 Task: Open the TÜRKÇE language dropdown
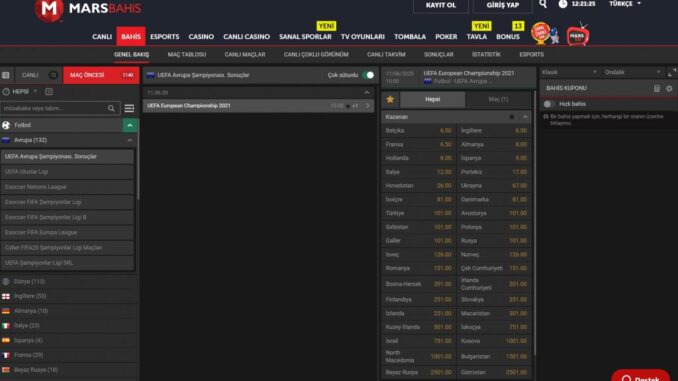point(625,4)
